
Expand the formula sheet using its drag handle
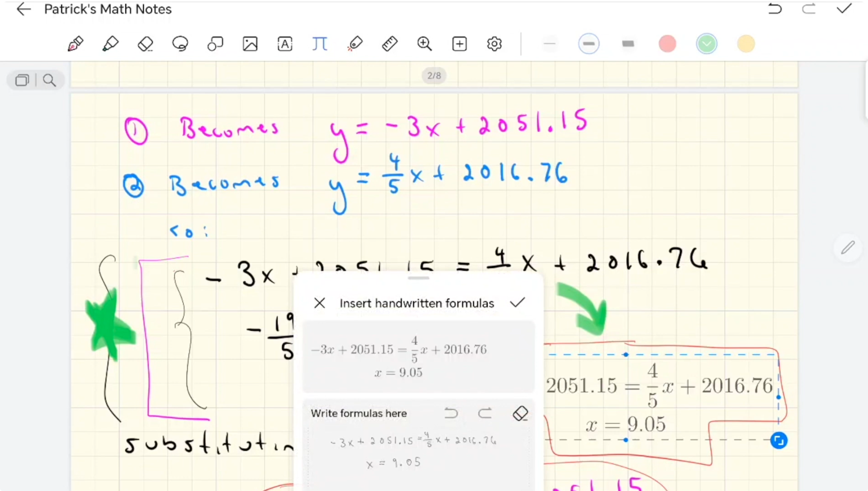click(418, 278)
